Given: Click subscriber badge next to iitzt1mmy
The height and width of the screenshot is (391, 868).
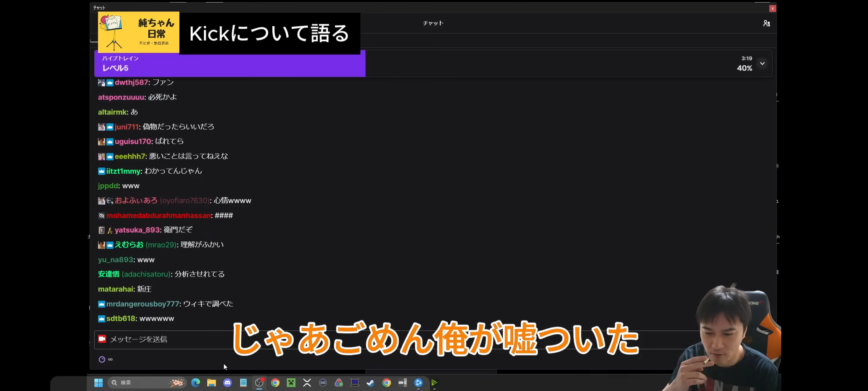Looking at the screenshot, I should 101,171.
